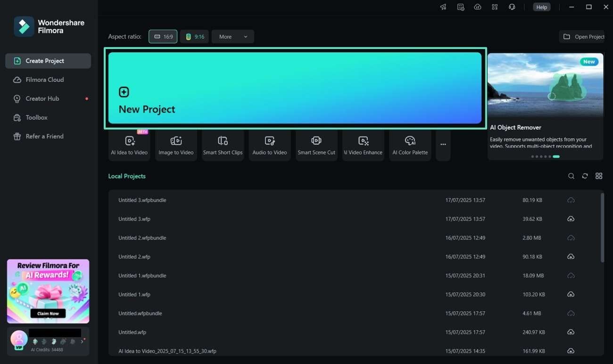Click the search icon in Local Projects

[571, 176]
